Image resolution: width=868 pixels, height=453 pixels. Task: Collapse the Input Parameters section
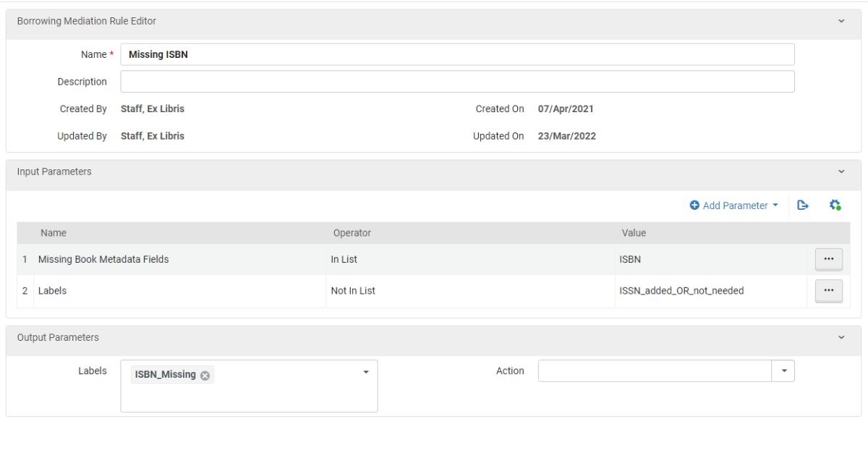(841, 172)
